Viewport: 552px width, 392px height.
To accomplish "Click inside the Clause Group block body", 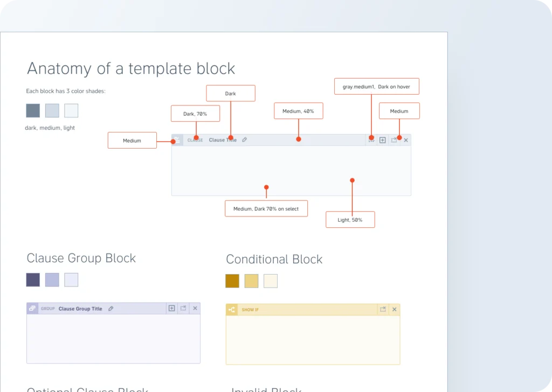I will 113,339.
